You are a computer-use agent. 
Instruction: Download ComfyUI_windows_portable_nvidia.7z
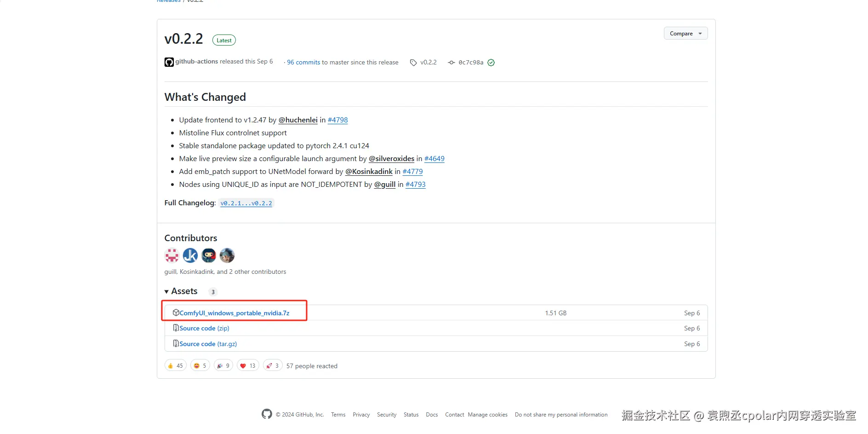click(234, 313)
